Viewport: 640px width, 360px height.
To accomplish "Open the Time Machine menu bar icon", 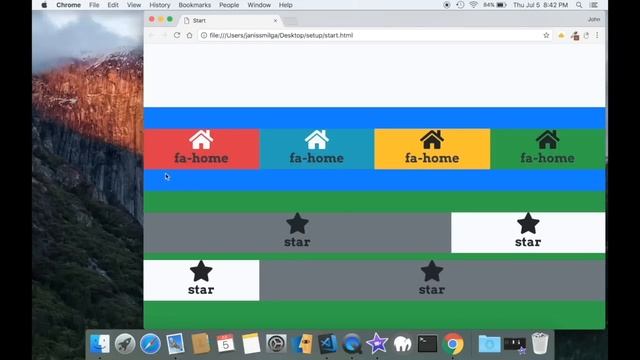I will click(460, 5).
